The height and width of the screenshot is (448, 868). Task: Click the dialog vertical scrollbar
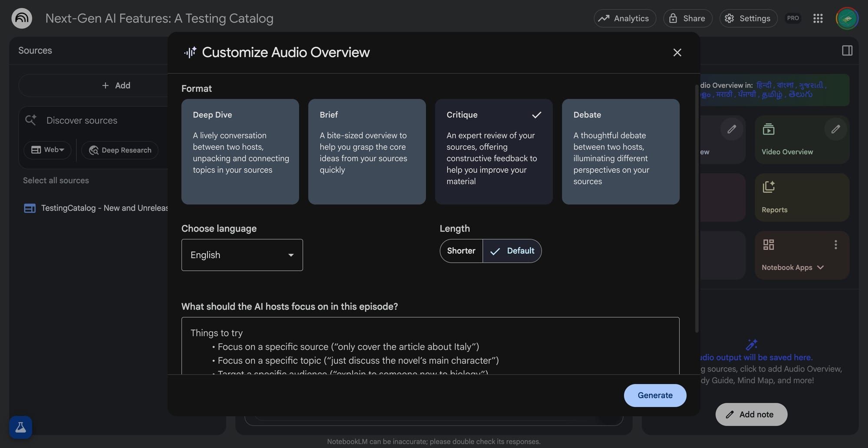tap(697, 208)
